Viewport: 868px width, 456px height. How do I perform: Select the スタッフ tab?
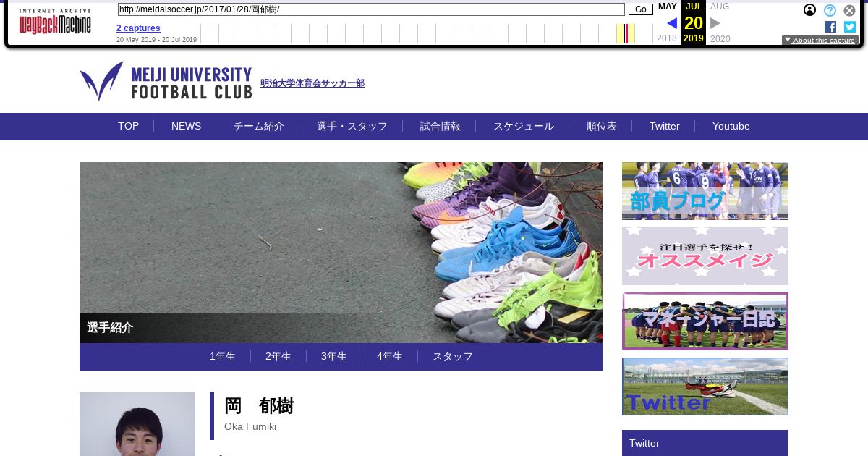pos(453,356)
